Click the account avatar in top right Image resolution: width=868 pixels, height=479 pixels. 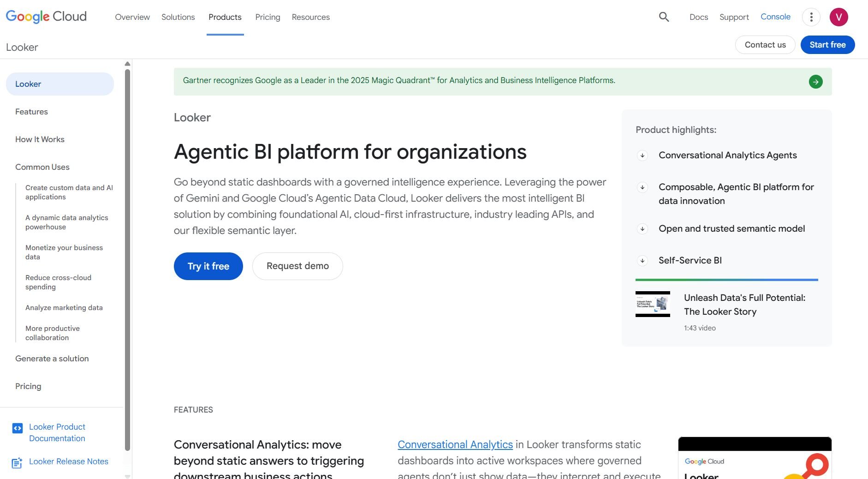pos(839,17)
